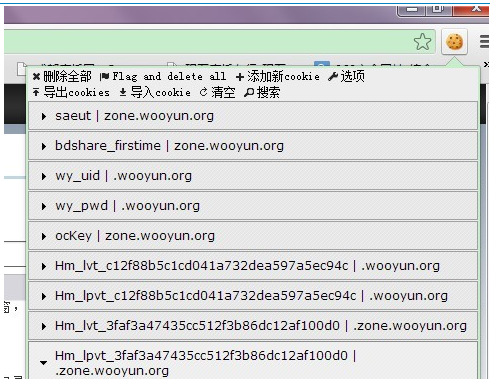Open the EditThisCookie cookie extension icon
This screenshot has height=379, width=490.
tap(454, 42)
